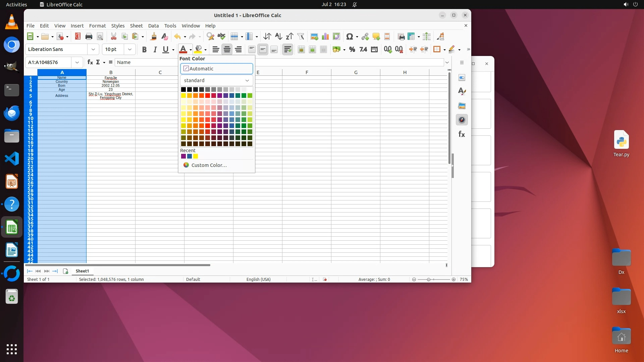This screenshot has height=362, width=644.
Task: Toggle Italic text style
Action: [x=155, y=50]
